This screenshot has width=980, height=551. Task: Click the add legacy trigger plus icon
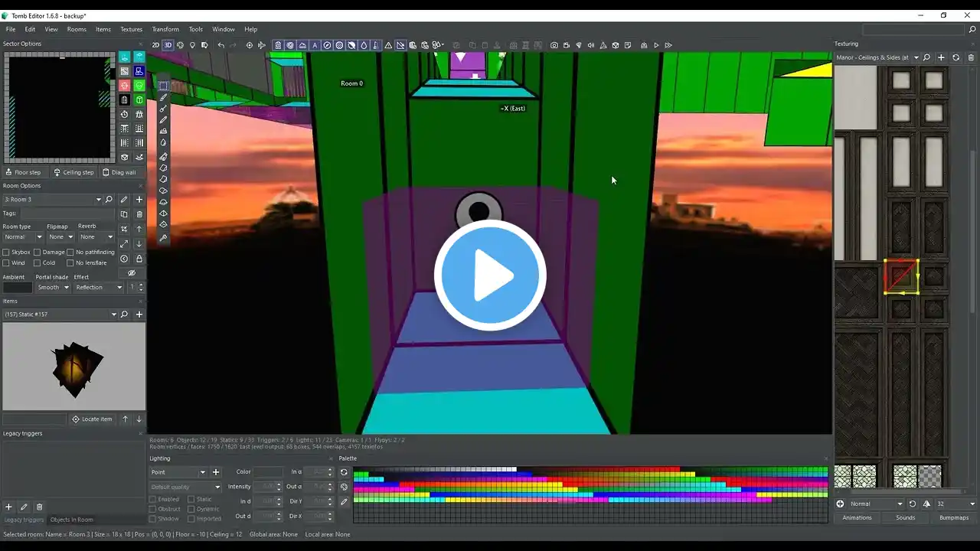8,507
